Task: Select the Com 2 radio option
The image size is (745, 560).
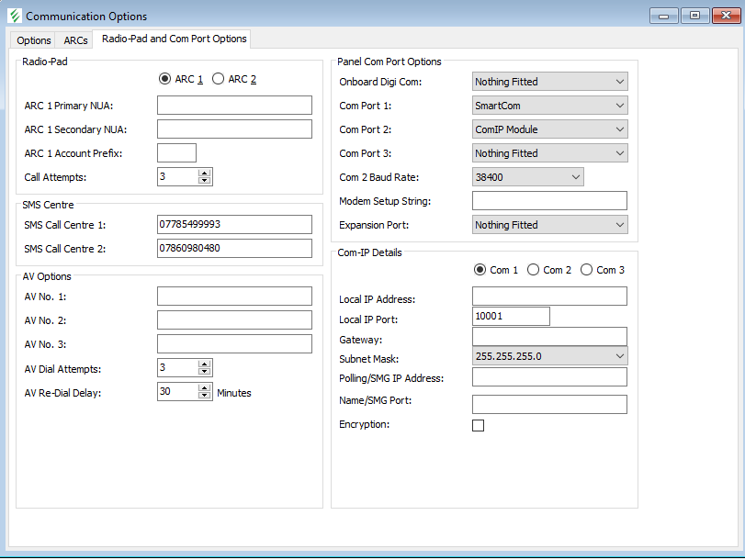Action: click(533, 270)
